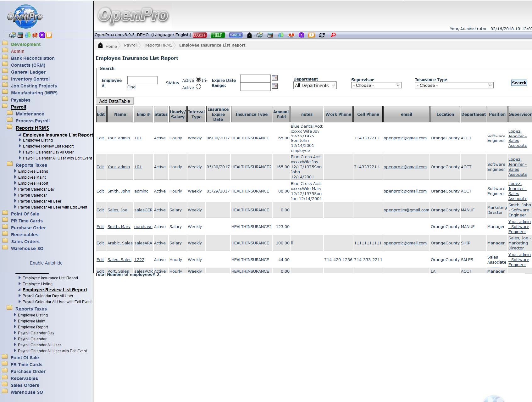Click the refresh arrows icon
The height and width of the screenshot is (402, 532).
coord(322,35)
